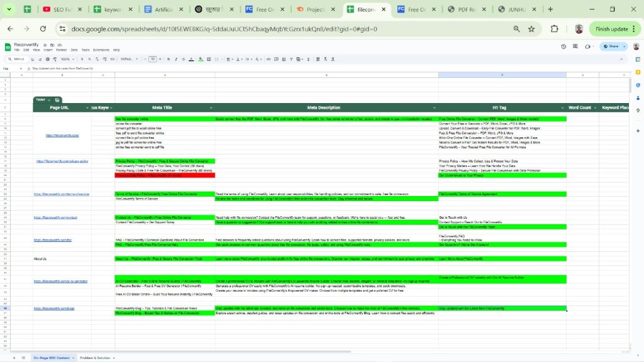Expand the Meta Title column filter dropdown
The image size is (644, 362).
[x=211, y=107]
